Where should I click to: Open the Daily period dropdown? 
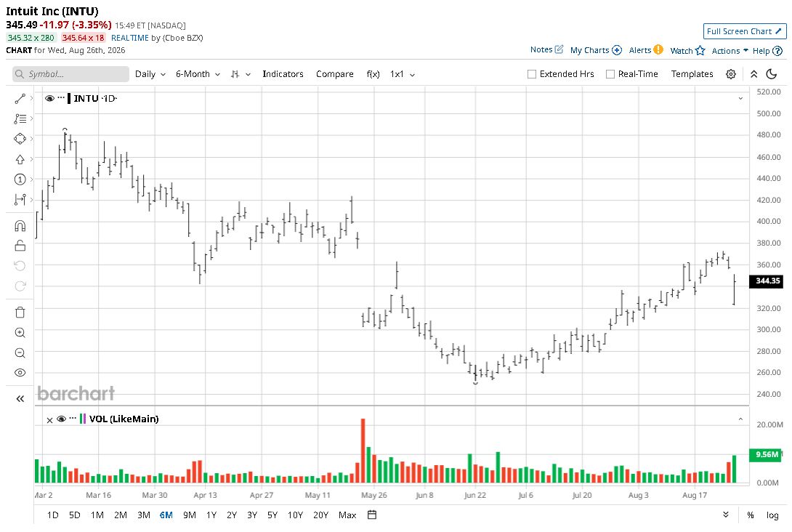coord(150,74)
